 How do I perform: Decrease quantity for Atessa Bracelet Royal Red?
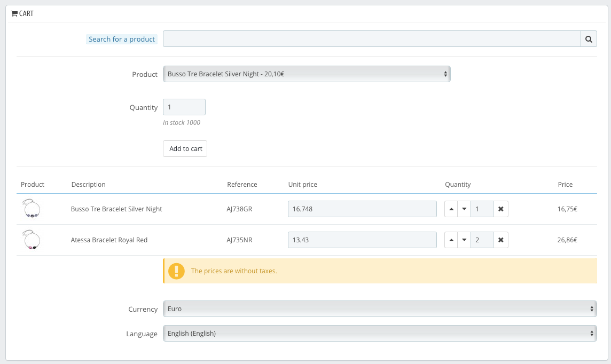click(464, 240)
